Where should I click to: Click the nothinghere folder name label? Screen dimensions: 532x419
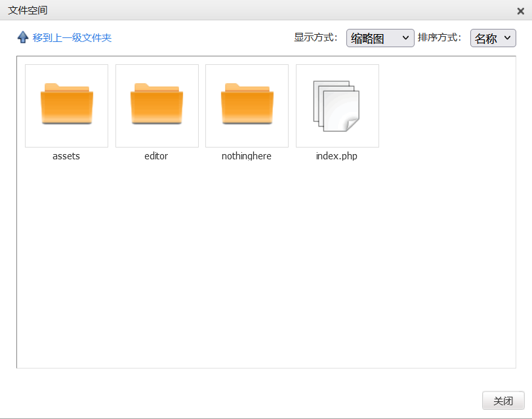click(247, 156)
